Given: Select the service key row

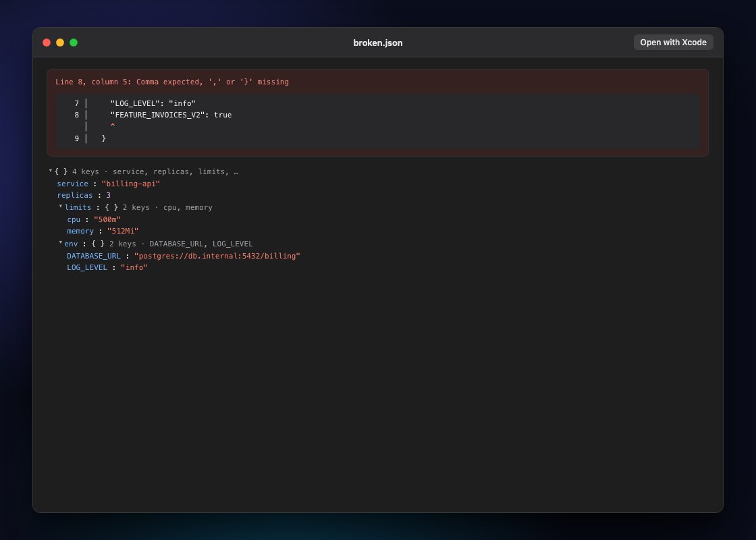Looking at the screenshot, I should click(72, 184).
